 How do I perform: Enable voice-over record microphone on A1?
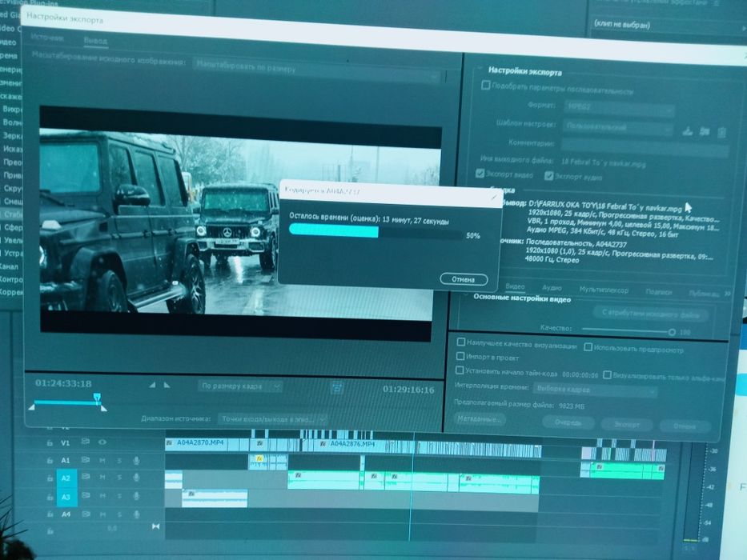point(136,461)
